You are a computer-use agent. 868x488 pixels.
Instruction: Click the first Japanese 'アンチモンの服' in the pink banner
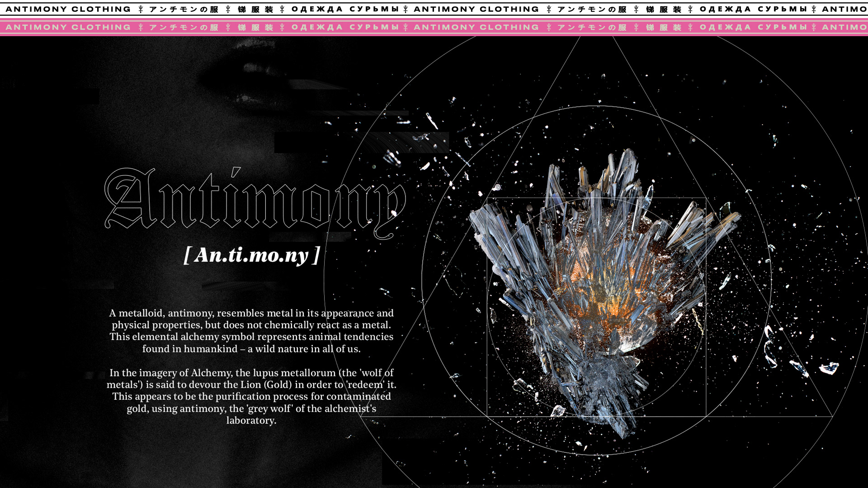tap(184, 27)
